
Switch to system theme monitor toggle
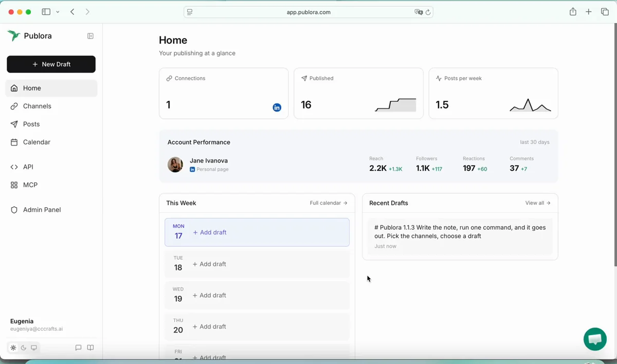pos(34,348)
